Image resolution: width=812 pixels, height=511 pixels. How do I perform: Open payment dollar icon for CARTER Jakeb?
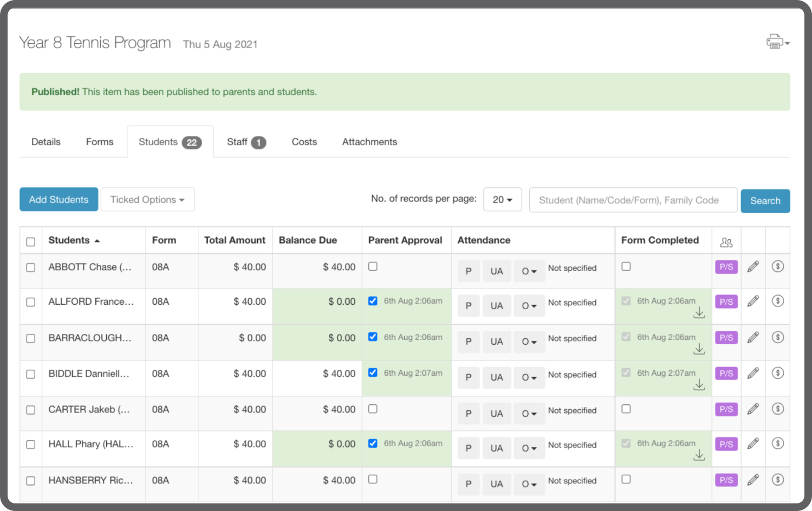778,409
